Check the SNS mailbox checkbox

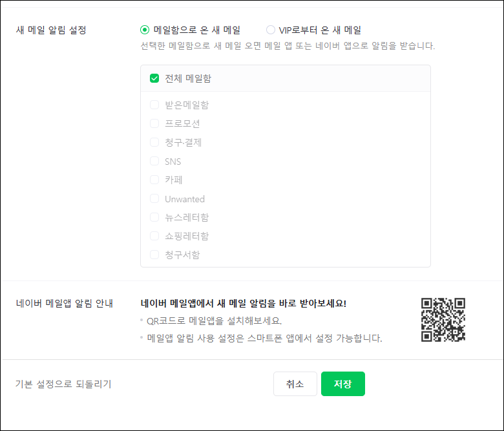[154, 161]
